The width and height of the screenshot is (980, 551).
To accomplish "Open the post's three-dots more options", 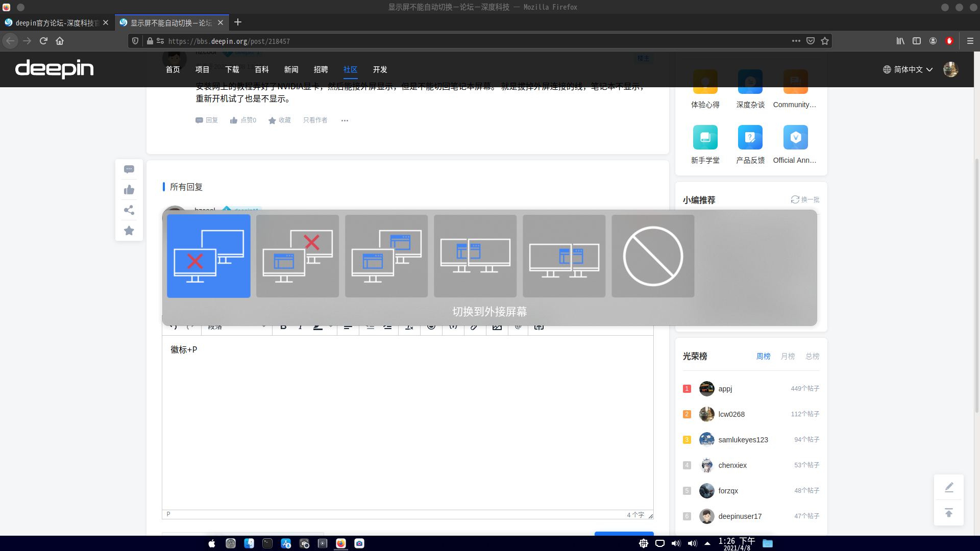I will (x=345, y=120).
